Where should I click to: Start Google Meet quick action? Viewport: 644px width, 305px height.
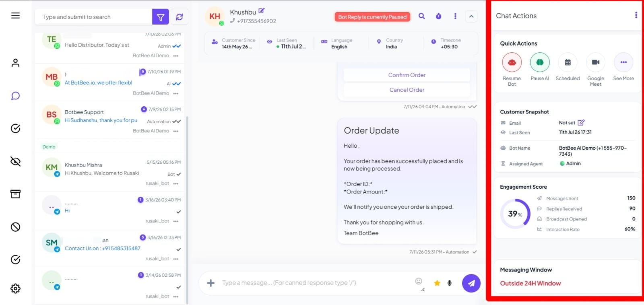coord(596,62)
